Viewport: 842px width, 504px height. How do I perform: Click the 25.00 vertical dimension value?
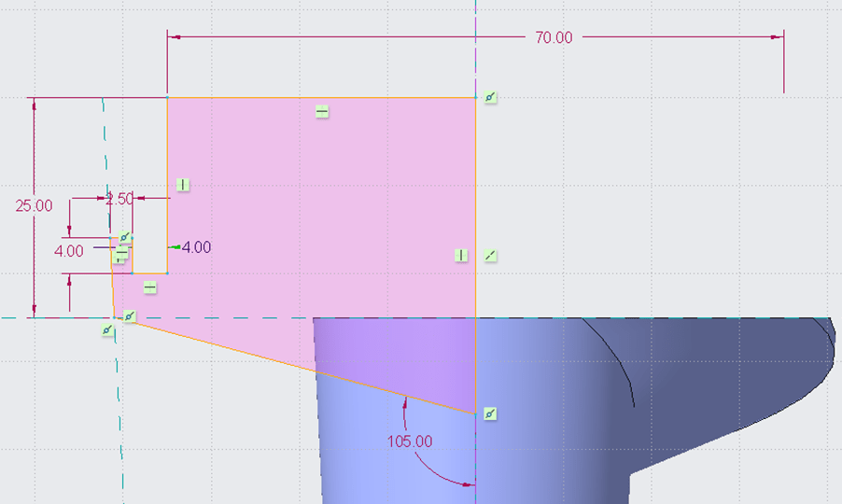click(34, 205)
